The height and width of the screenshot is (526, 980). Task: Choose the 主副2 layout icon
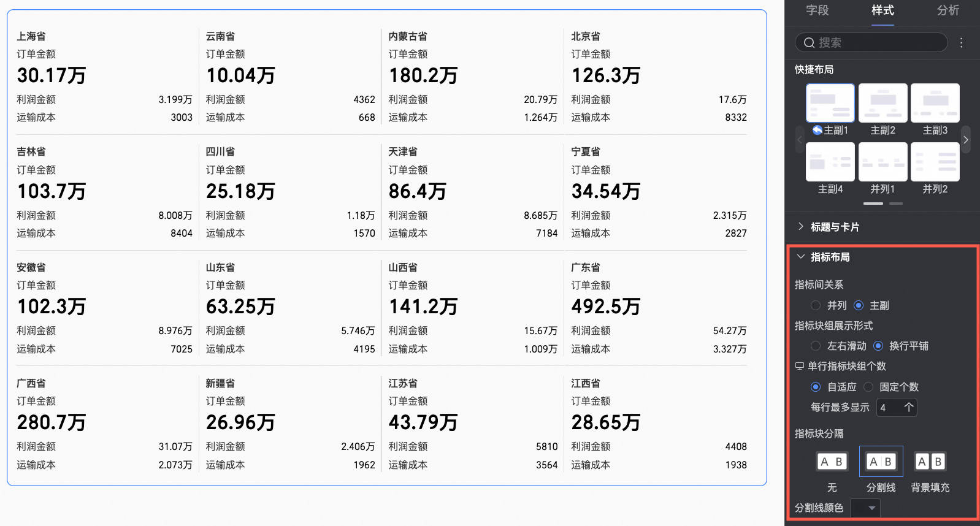coord(882,104)
